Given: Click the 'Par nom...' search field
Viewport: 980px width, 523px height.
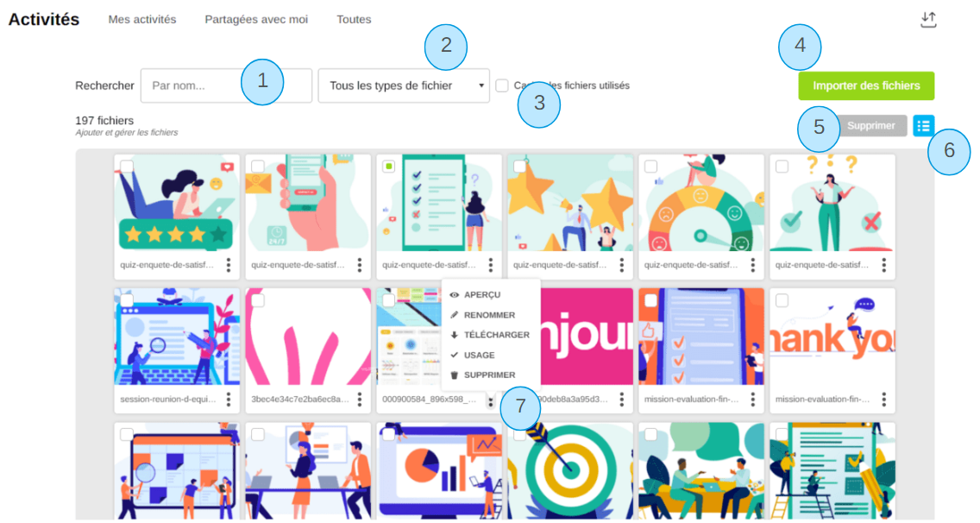Looking at the screenshot, I should 226,85.
